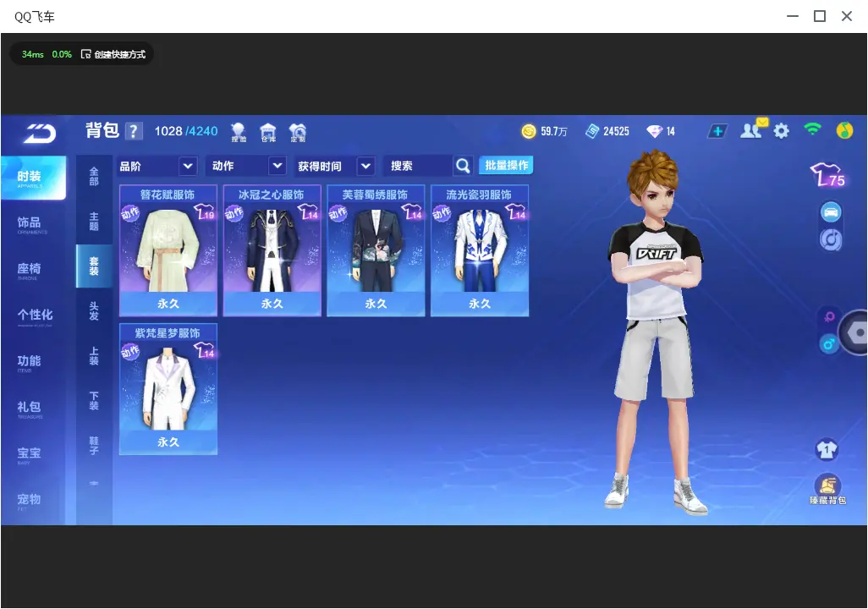Click the 批量操作 batch operation button
The width and height of the screenshot is (868, 609).
[x=506, y=166]
